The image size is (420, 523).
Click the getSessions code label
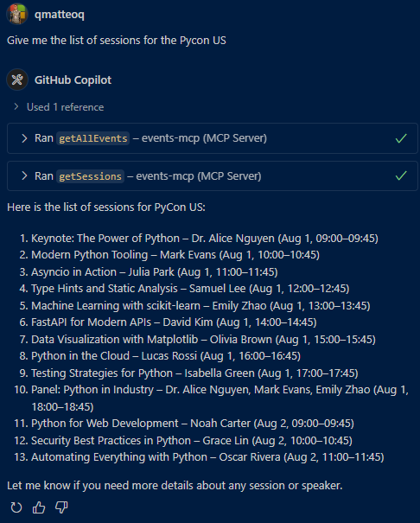click(x=91, y=176)
